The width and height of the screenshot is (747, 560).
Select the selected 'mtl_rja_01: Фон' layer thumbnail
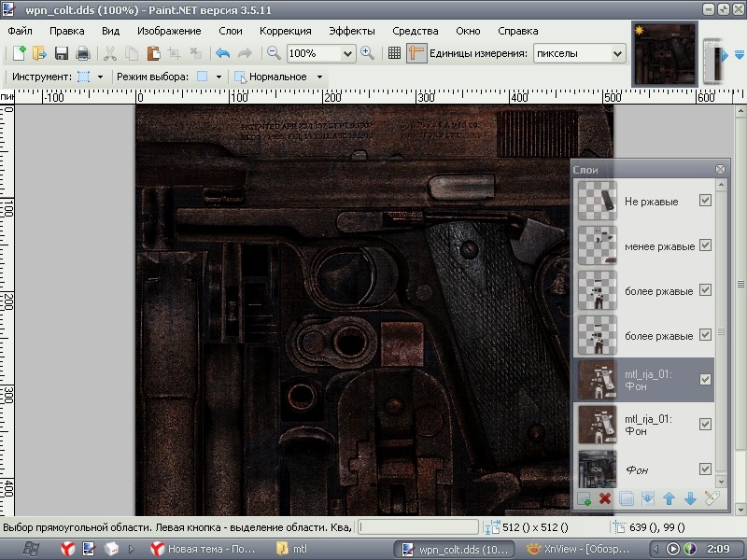click(596, 380)
